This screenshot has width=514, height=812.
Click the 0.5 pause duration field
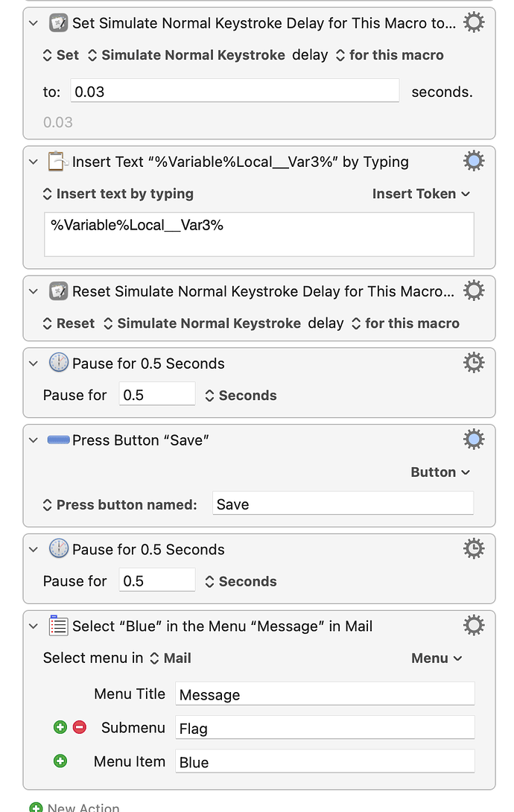pyautogui.click(x=156, y=395)
